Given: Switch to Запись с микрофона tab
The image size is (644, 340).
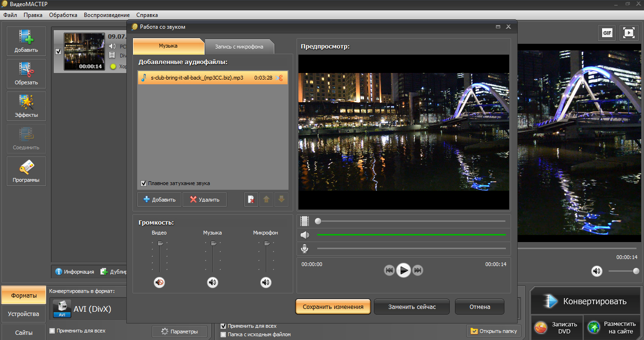Looking at the screenshot, I should [x=239, y=47].
